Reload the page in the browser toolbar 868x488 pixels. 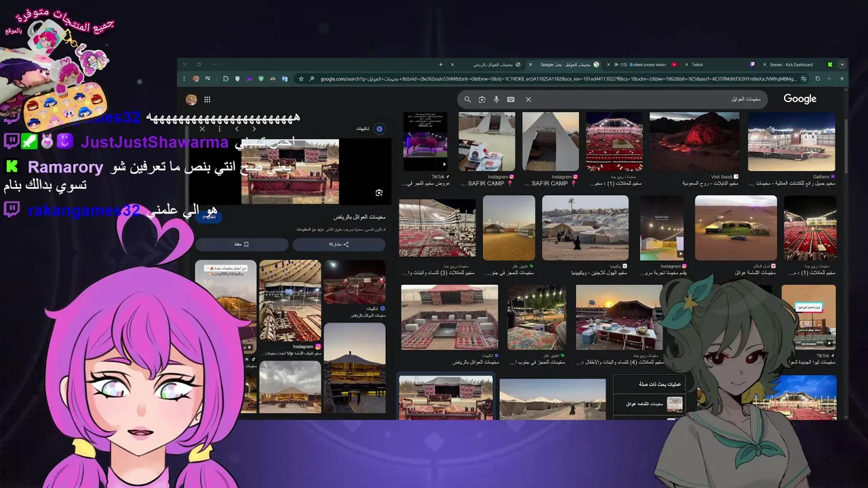[x=817, y=79]
